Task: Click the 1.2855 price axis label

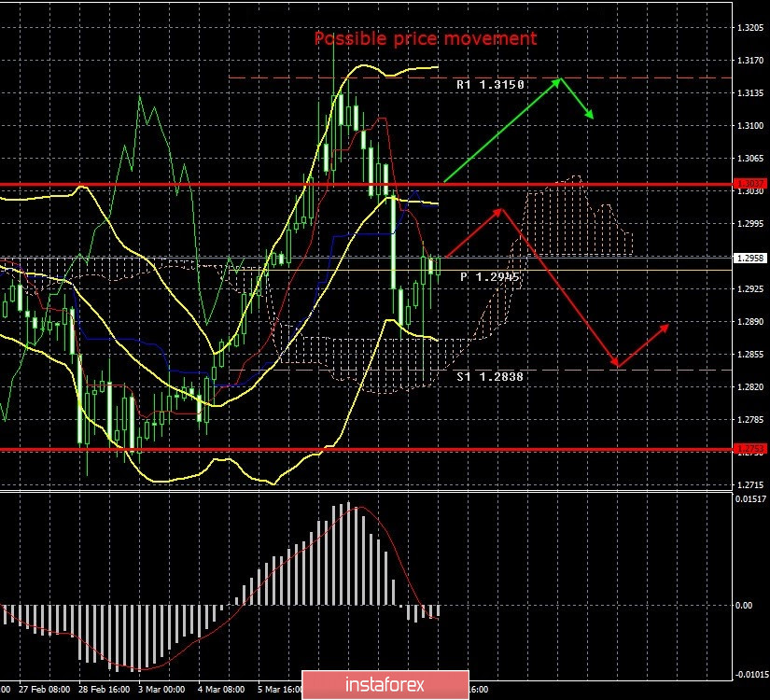Action: pyautogui.click(x=750, y=354)
